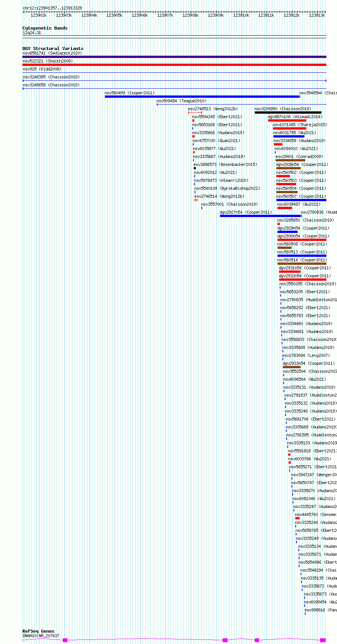Image resolution: width=337 pixels, height=644 pixels.
Task: Click the blue nsv560499 (Cooper2011) bar
Action: tap(203, 97)
